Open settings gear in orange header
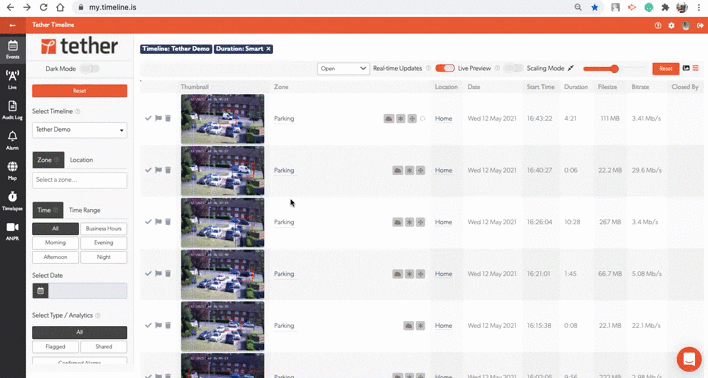 tap(671, 26)
